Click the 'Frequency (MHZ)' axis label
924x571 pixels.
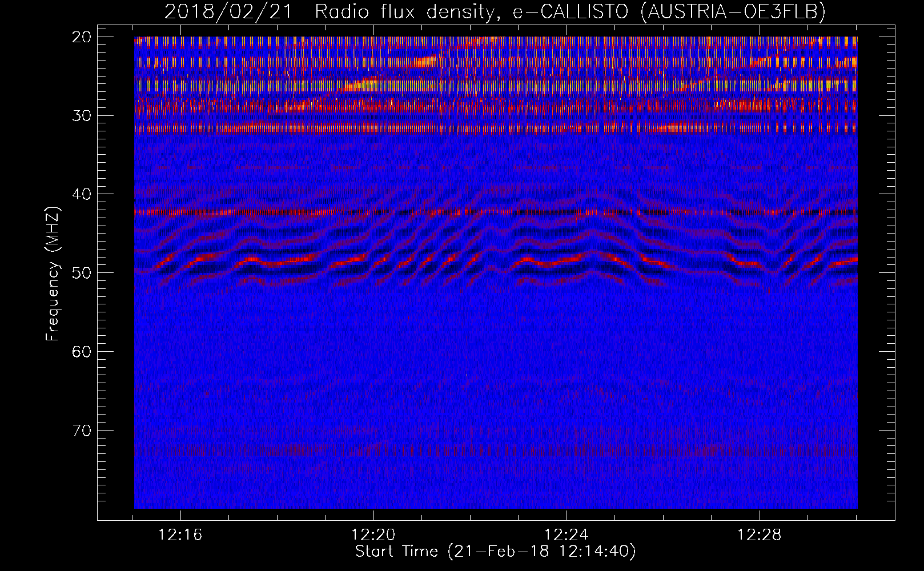coord(53,274)
